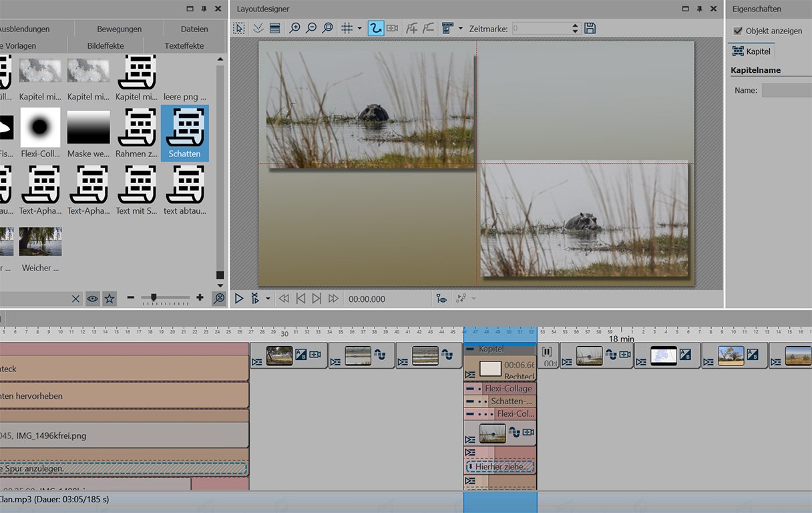Click the zoom out magnifier icon
Viewport: 812px width, 513px height.
tap(311, 28)
